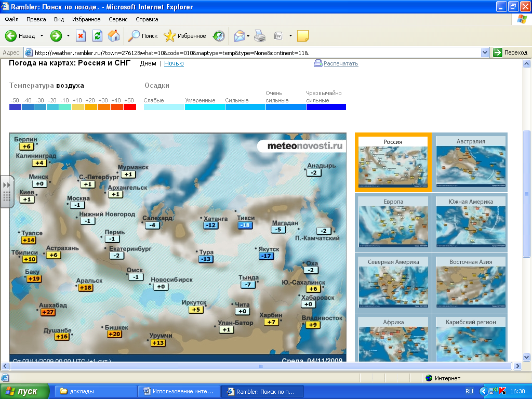Open the Карибский регион map thumbnail
Image resolution: width=532 pixels, height=399 pixels.
(471, 338)
